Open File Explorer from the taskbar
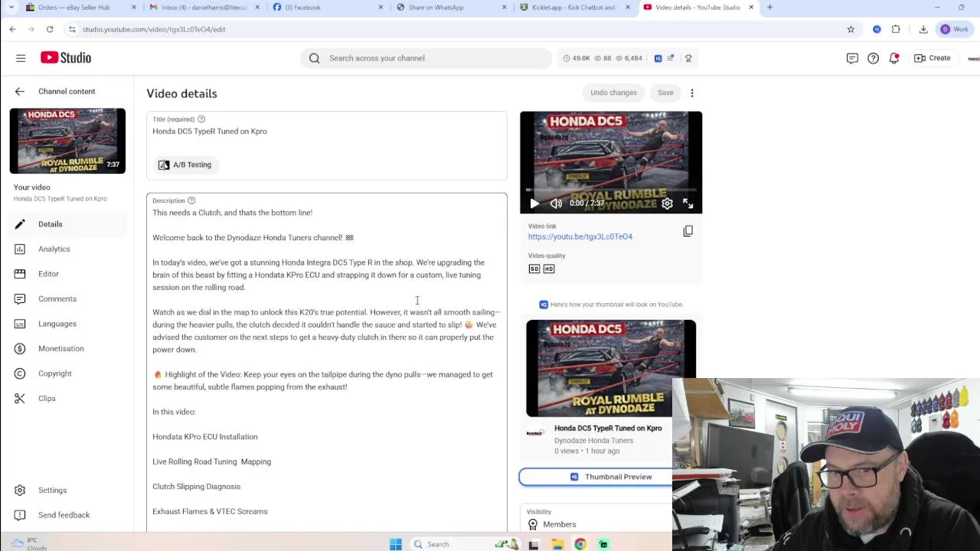Screen dimensions: 980x551 pyautogui.click(x=557, y=544)
